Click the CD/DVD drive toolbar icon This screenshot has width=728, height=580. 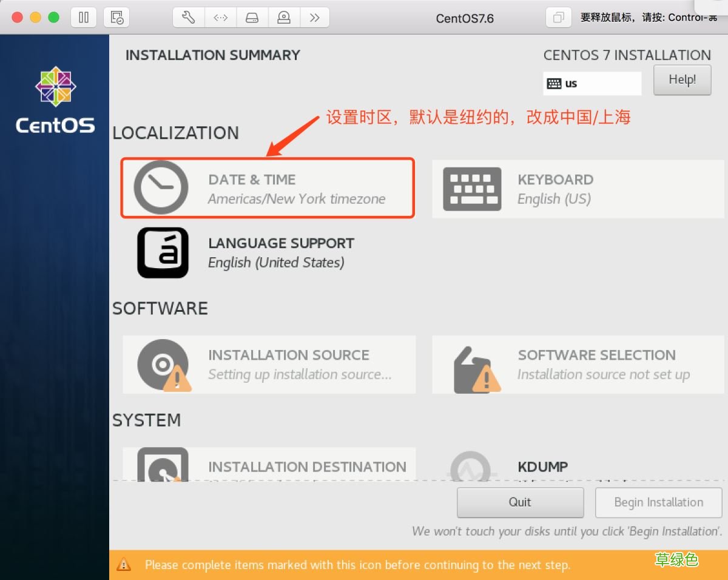click(284, 17)
